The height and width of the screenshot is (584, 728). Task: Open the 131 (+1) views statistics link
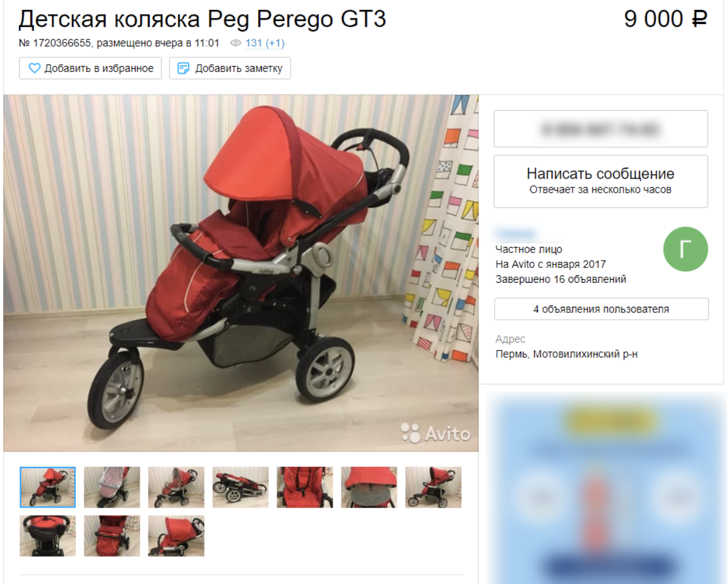coord(265,43)
